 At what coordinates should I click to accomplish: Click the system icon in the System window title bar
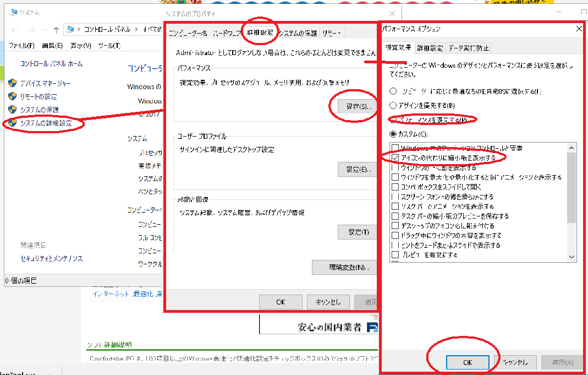14,12
